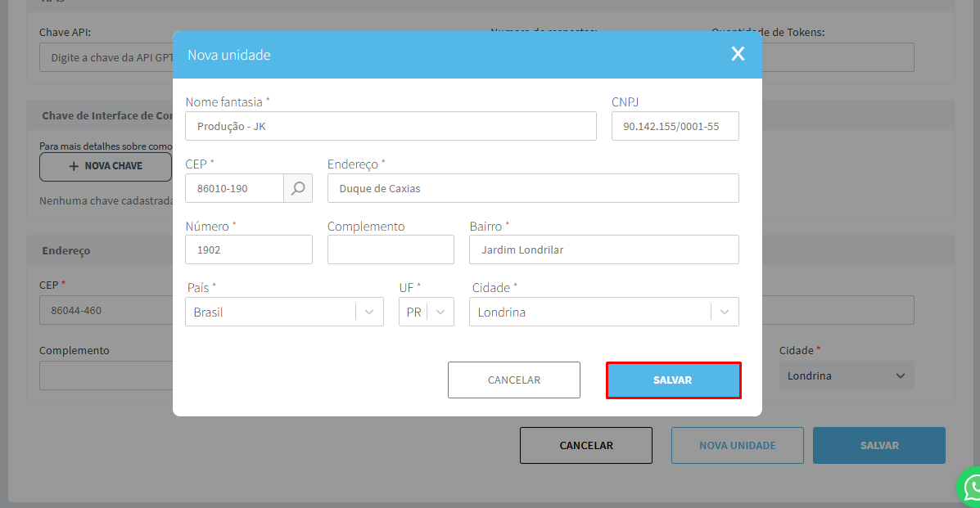This screenshot has width=980, height=508.
Task: Close the Nova unidade dialog
Action: pos(738,54)
